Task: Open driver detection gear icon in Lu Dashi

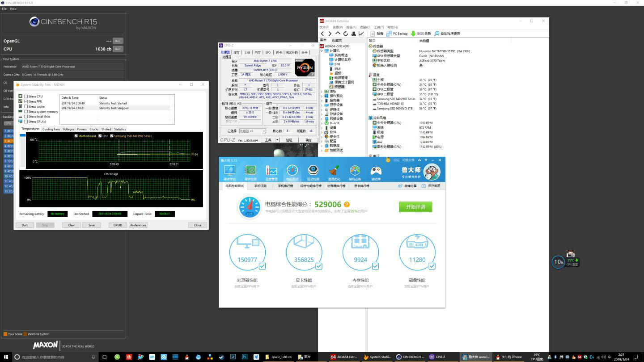Action: point(313,170)
